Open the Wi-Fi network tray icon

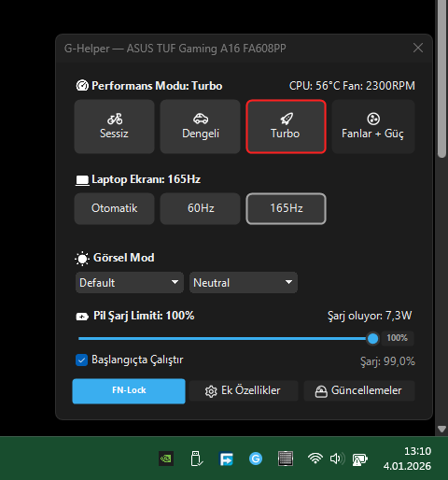coord(315,459)
